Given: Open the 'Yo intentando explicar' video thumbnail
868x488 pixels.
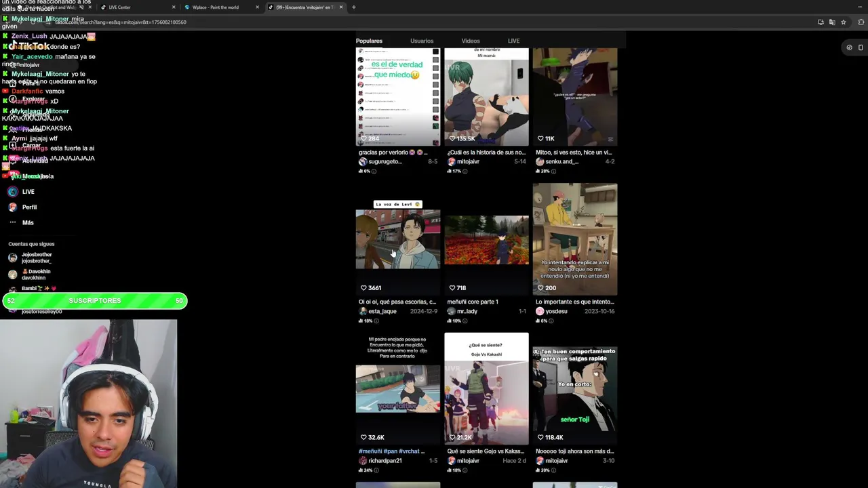Looking at the screenshot, I should (x=575, y=239).
